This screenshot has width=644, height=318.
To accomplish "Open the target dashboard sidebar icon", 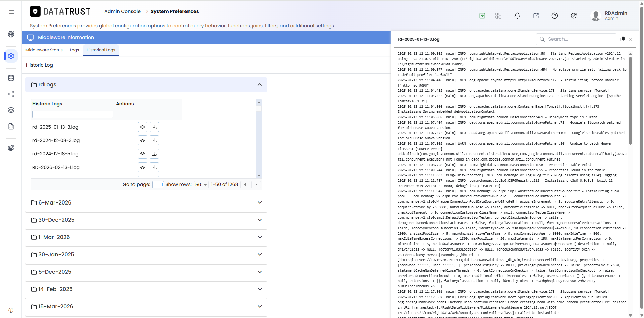I will point(11,34).
